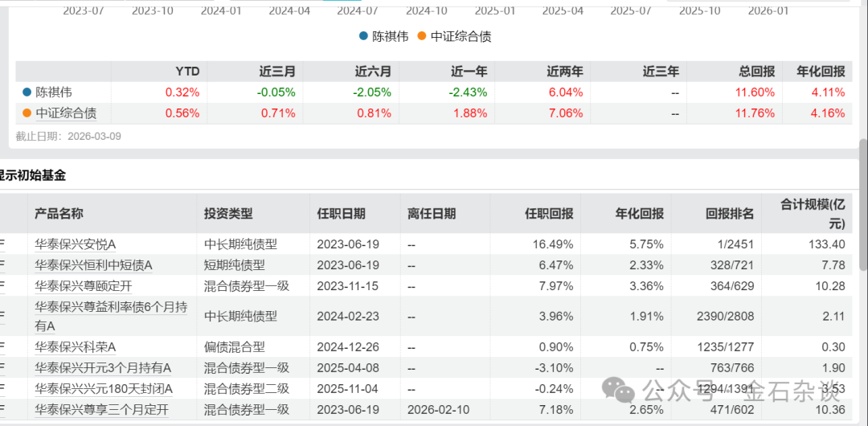
Task: Click the orange dot beside 中证综合债 row
Action: (x=27, y=113)
